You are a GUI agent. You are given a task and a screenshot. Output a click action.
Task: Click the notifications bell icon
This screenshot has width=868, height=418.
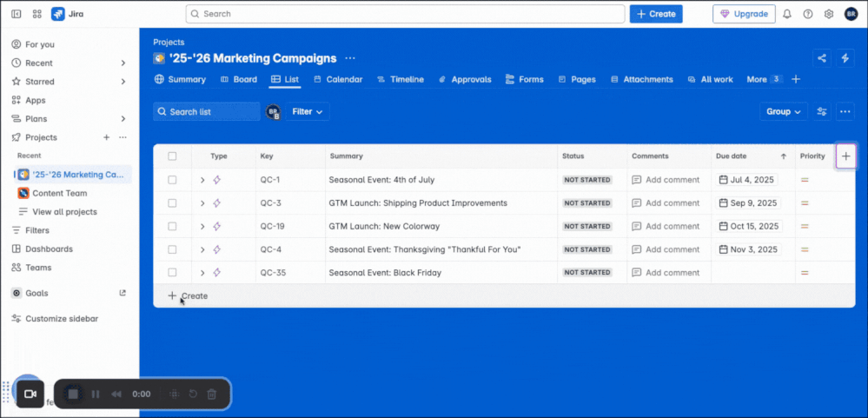(x=787, y=14)
